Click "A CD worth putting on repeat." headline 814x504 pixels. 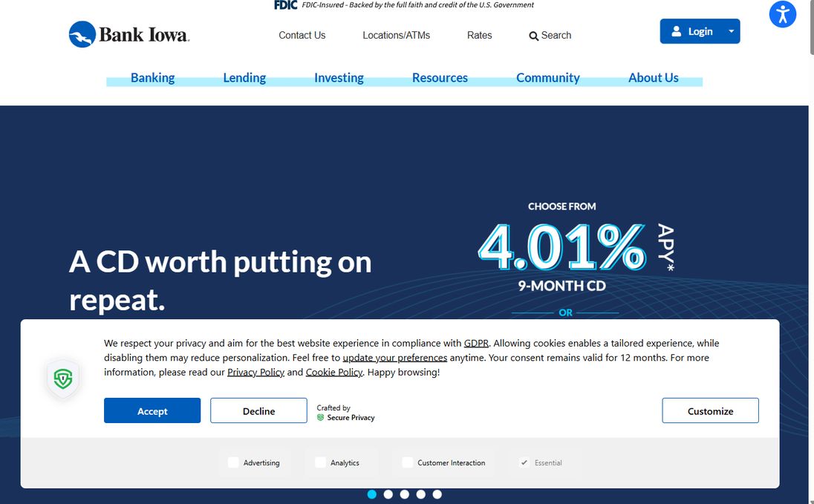(220, 281)
